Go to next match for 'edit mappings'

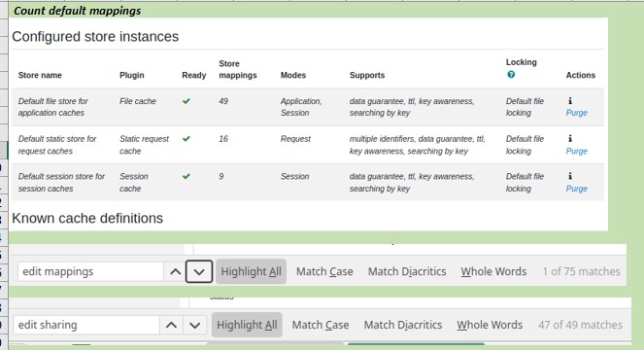pyautogui.click(x=199, y=271)
